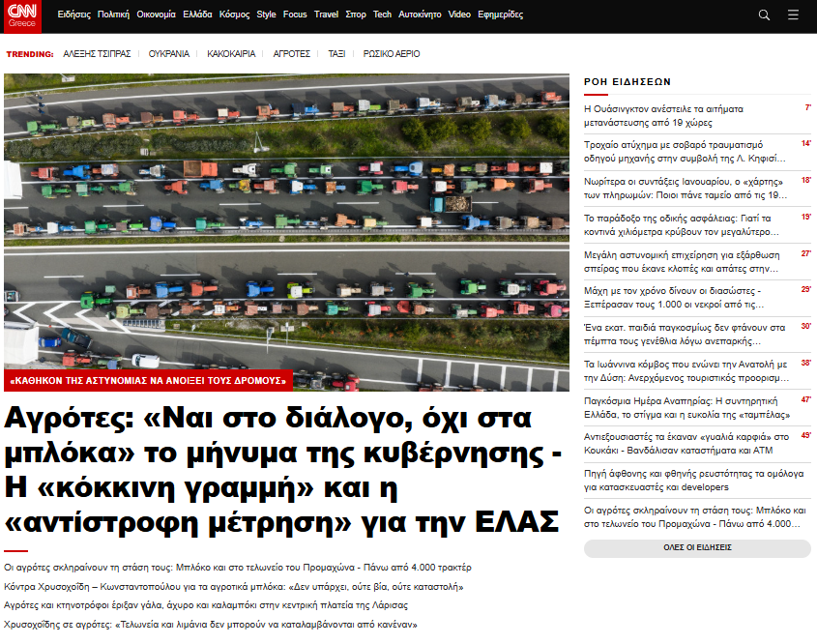Open the Εφημερίδες navigation item

(500, 15)
